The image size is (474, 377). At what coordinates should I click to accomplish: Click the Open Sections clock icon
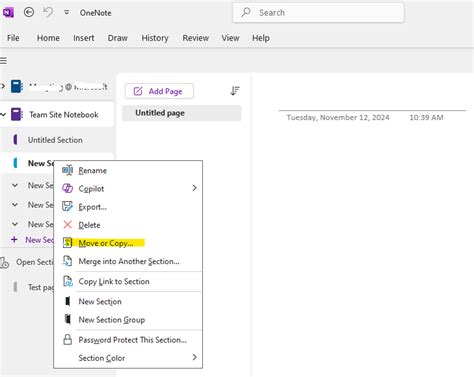click(4, 263)
